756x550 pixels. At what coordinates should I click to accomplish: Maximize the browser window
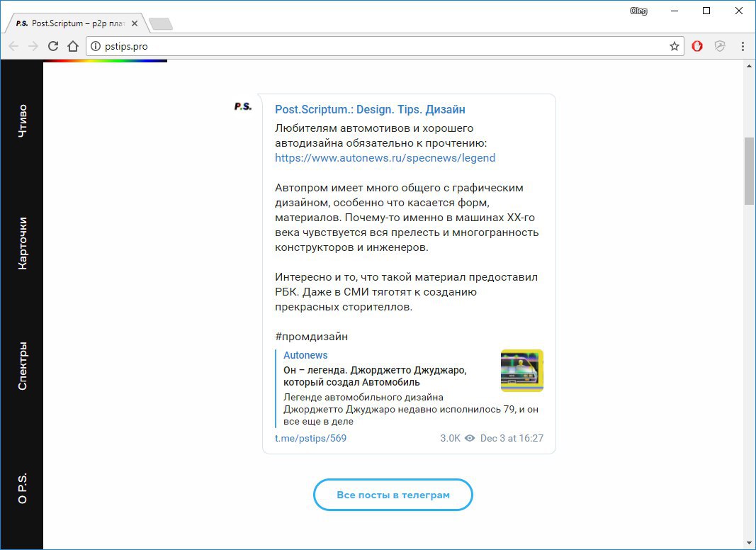706,11
